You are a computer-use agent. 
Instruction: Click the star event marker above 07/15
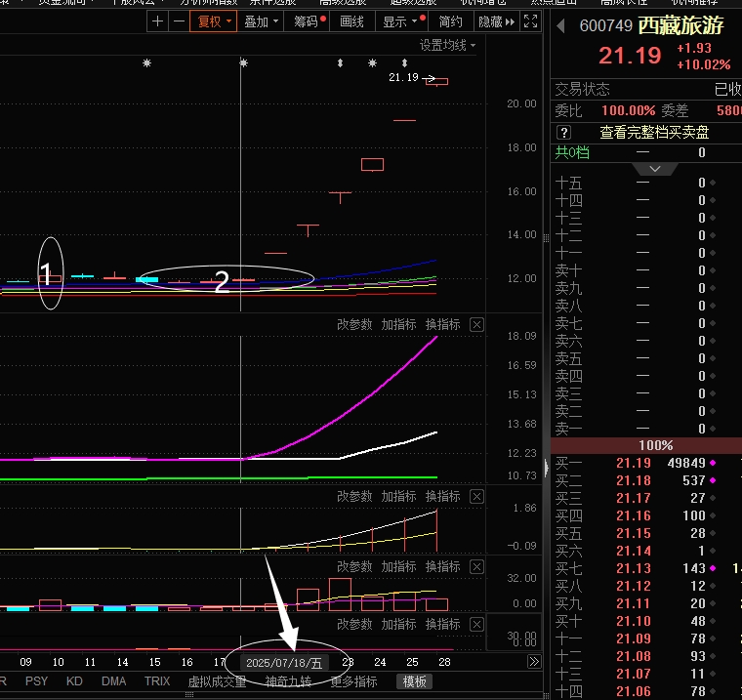(x=146, y=62)
